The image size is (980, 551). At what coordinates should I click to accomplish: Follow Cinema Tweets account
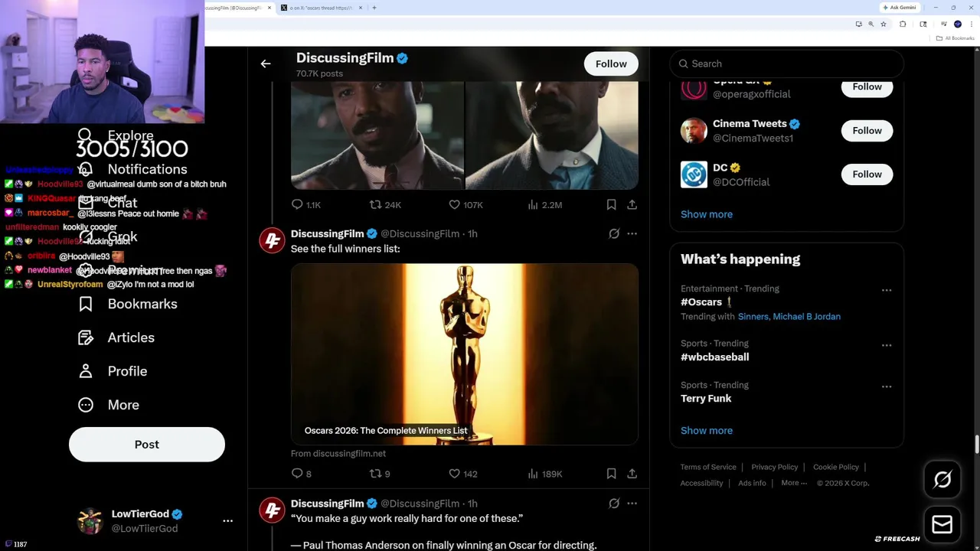point(867,131)
